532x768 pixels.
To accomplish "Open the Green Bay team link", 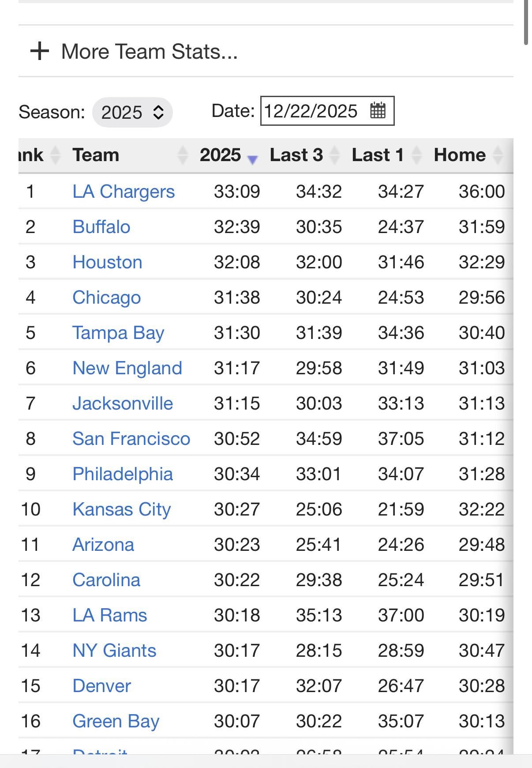I will click(x=116, y=721).
